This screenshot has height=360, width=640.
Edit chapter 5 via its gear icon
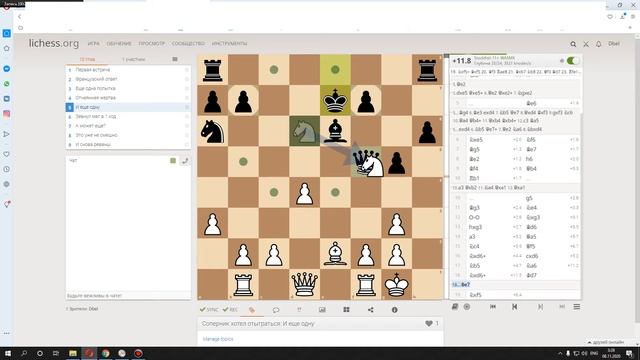click(187, 107)
